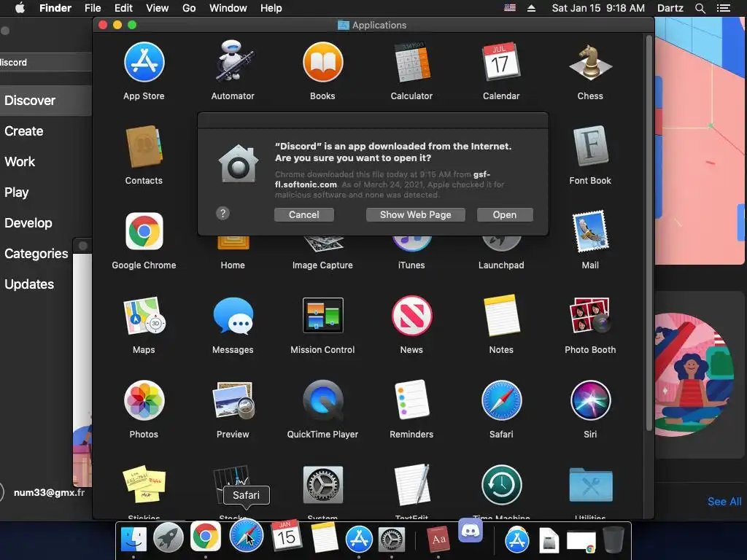The width and height of the screenshot is (747, 560).
Task: Open the Siri app
Action: tap(590, 400)
